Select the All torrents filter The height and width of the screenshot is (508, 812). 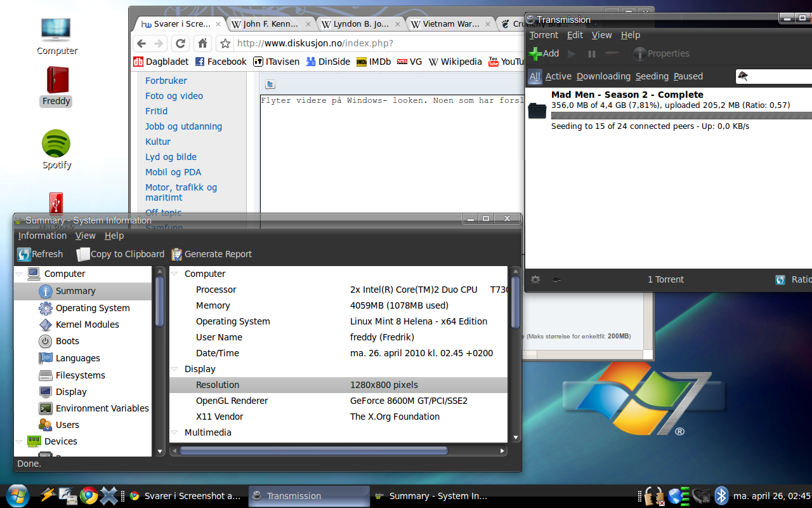(x=535, y=76)
